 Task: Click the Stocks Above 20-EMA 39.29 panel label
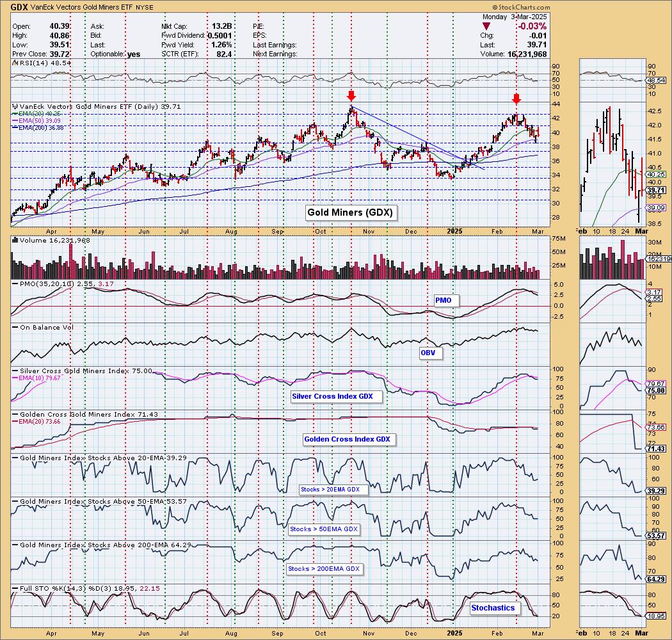click(103, 458)
